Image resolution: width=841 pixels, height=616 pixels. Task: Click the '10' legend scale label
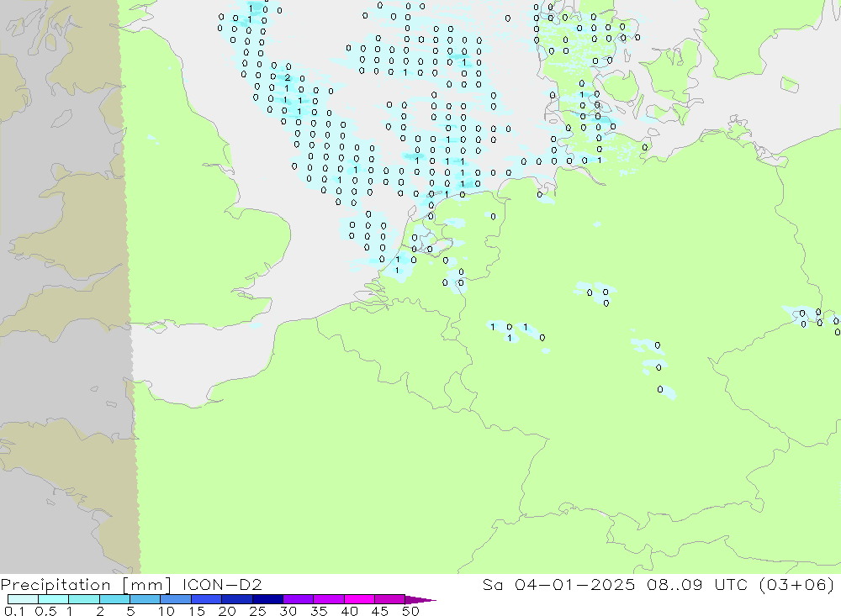click(167, 611)
